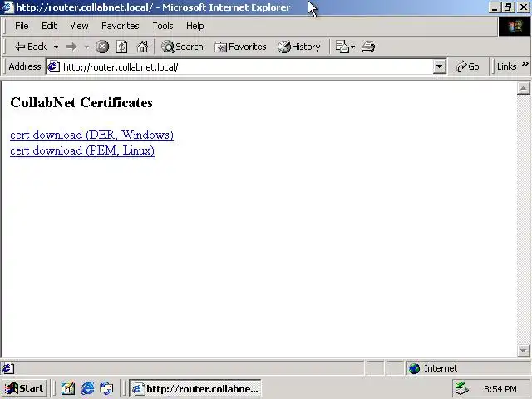Go to Home page icon
Viewport: 532px width, 399px height.
coord(142,47)
